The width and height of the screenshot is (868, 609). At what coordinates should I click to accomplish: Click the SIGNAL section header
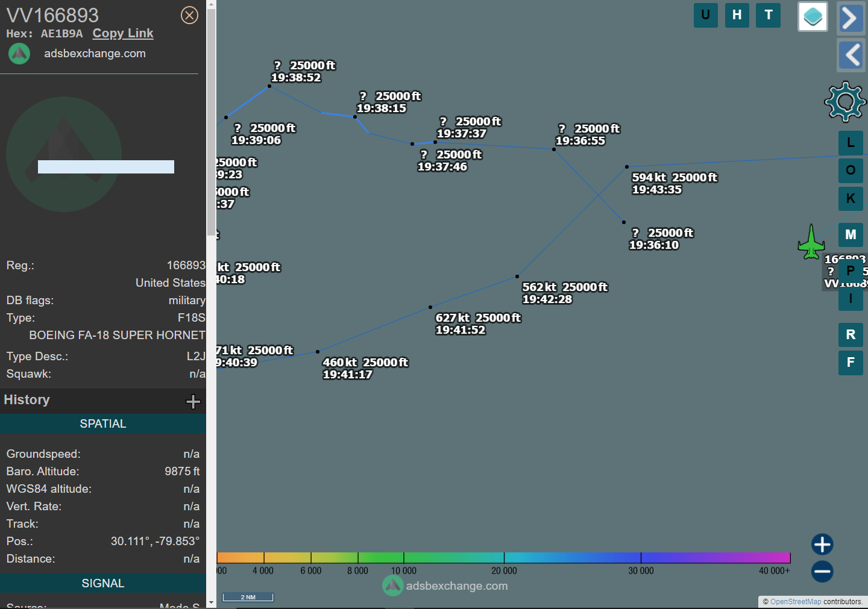click(x=103, y=583)
